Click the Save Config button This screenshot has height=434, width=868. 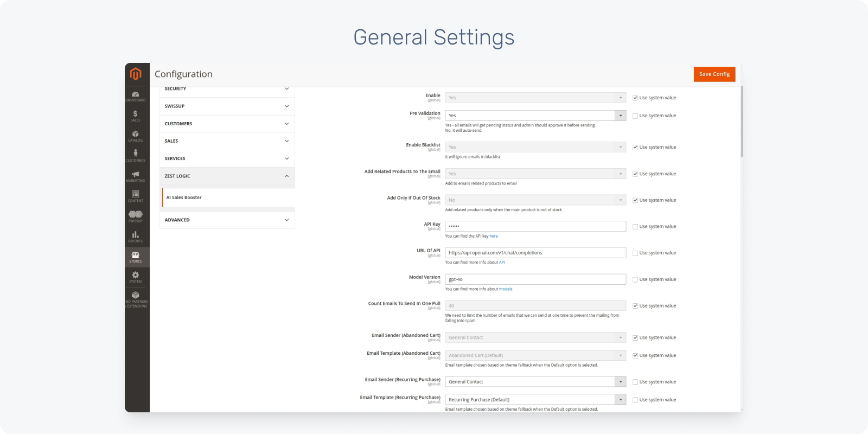[x=714, y=74]
